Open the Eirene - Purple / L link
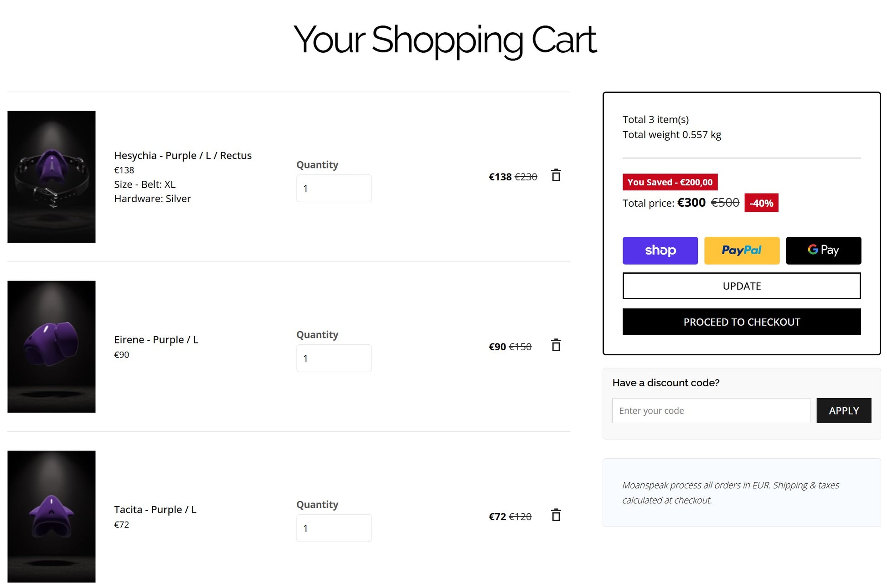This screenshot has height=588, width=887. click(x=156, y=340)
